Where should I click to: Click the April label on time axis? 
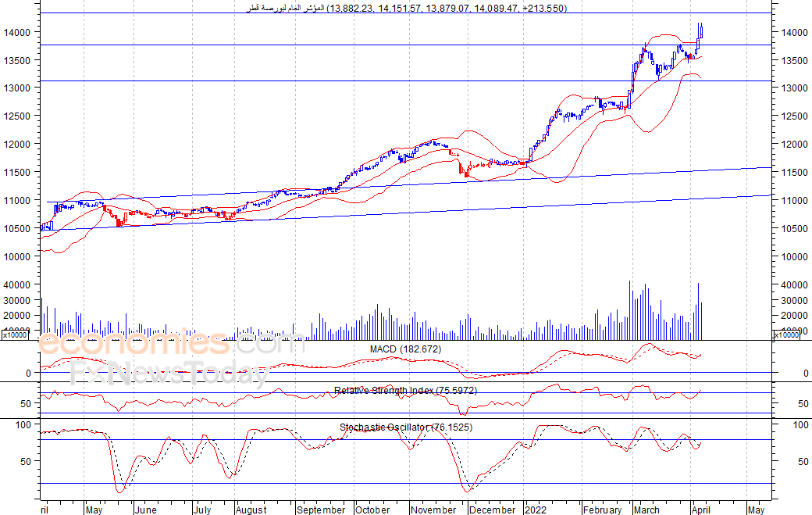coord(701,510)
